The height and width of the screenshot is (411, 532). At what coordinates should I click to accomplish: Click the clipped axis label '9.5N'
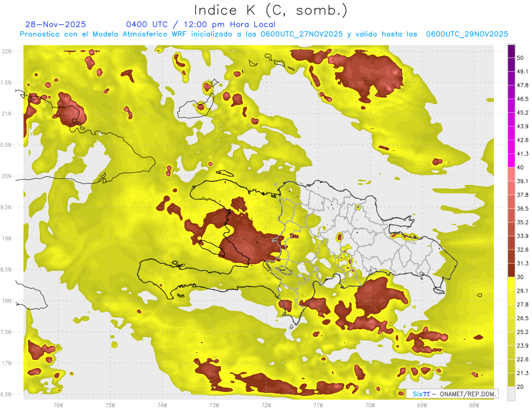7,207
